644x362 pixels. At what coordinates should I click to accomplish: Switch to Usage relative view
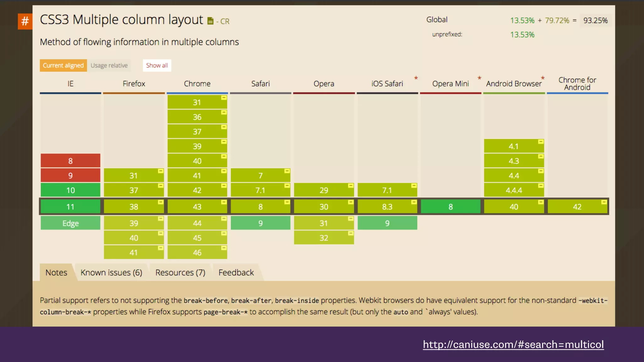[x=109, y=65]
